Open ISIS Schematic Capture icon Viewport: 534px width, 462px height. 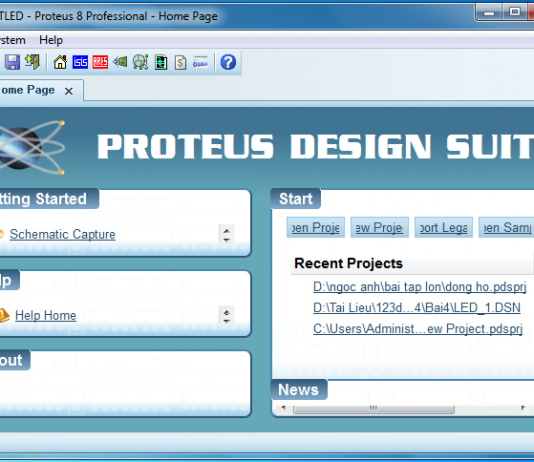coord(80,62)
